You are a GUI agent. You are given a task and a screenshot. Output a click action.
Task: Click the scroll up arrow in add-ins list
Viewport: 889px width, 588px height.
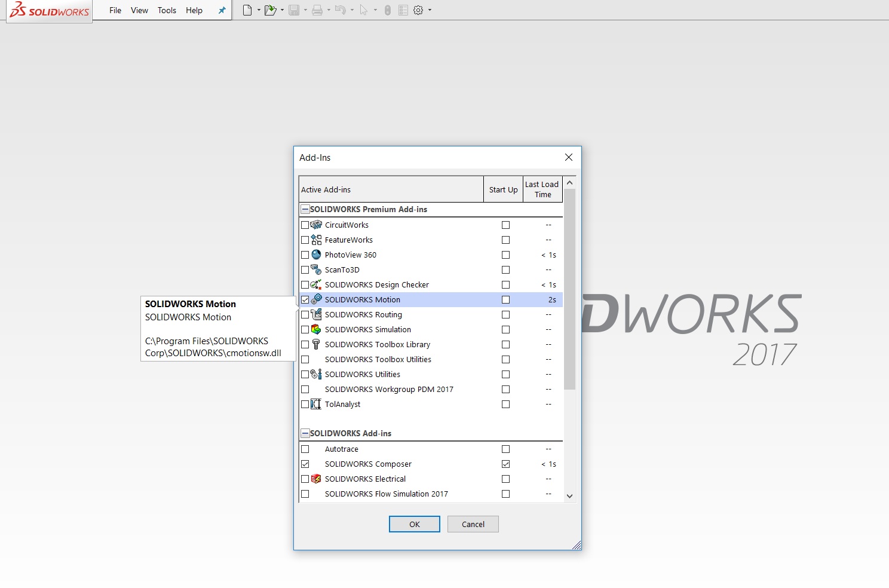pos(569,182)
